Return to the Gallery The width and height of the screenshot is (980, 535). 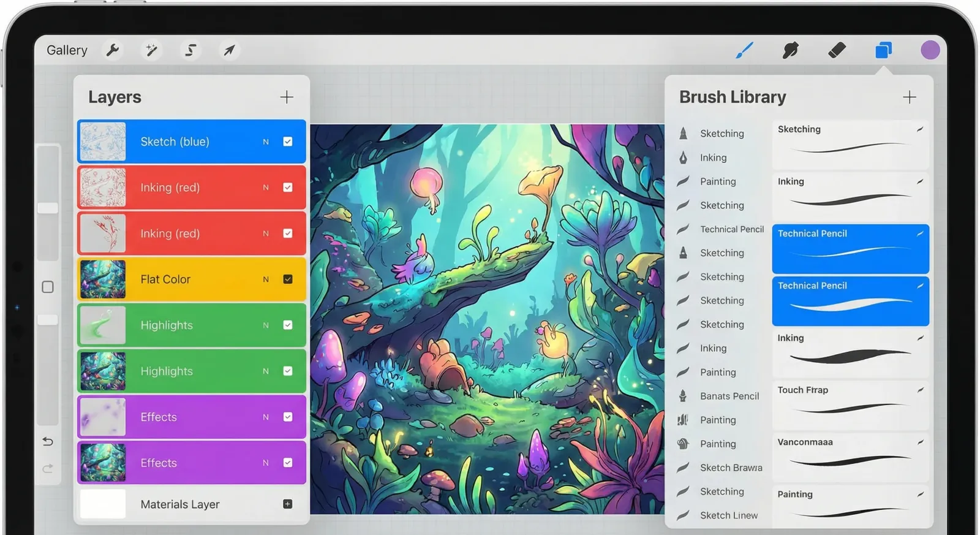(67, 50)
